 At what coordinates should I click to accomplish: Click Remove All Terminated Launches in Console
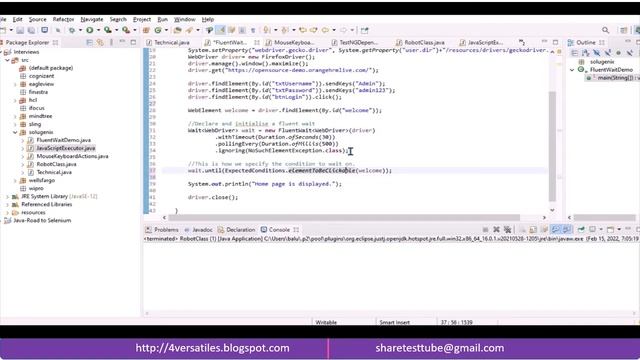coord(507,230)
